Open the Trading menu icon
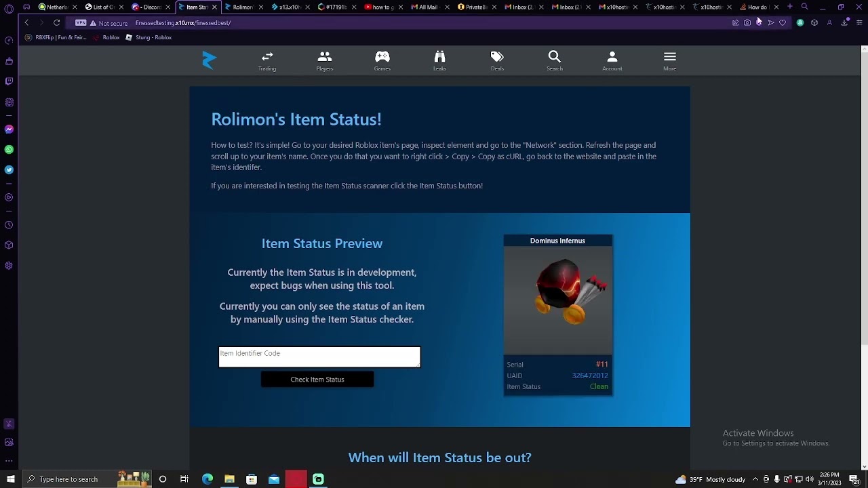The width and height of the screenshot is (868, 488). (267, 60)
